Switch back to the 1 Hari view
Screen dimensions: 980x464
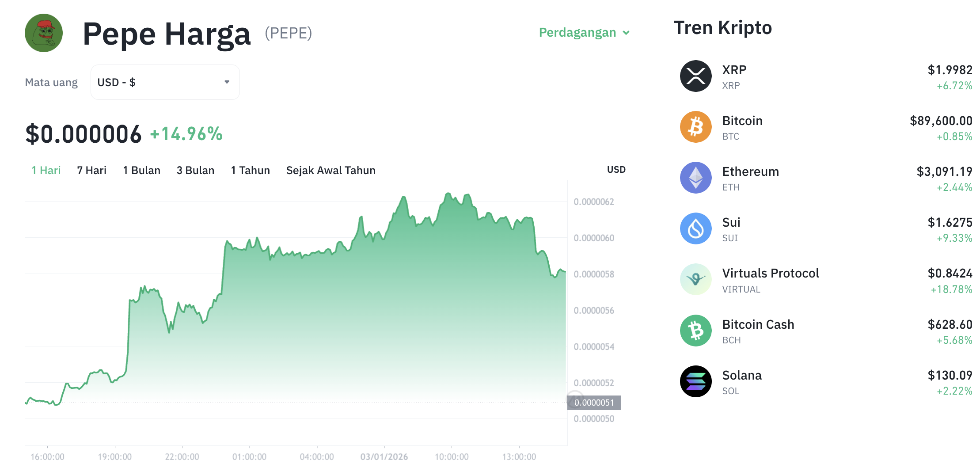click(46, 170)
